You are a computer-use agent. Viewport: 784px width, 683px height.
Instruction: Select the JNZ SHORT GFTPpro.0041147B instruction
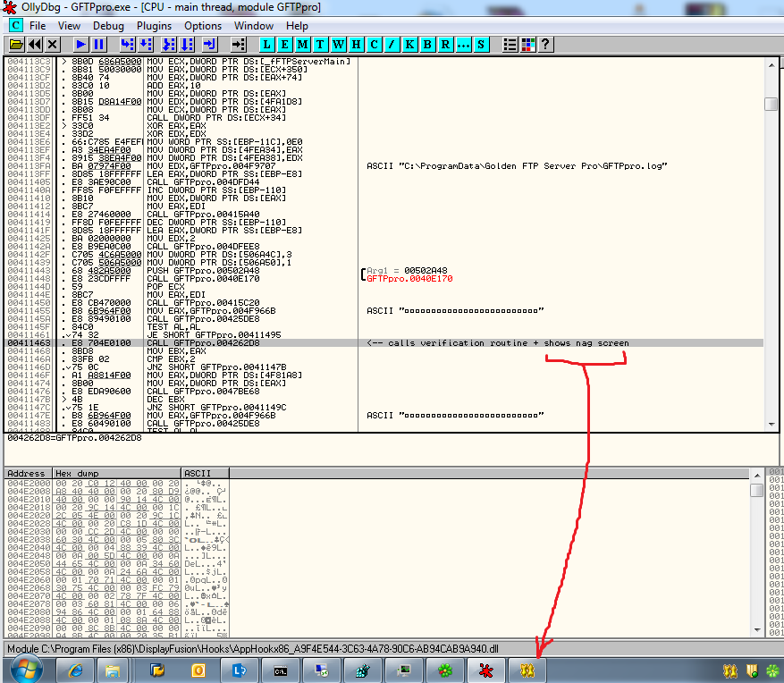pyautogui.click(x=216, y=367)
